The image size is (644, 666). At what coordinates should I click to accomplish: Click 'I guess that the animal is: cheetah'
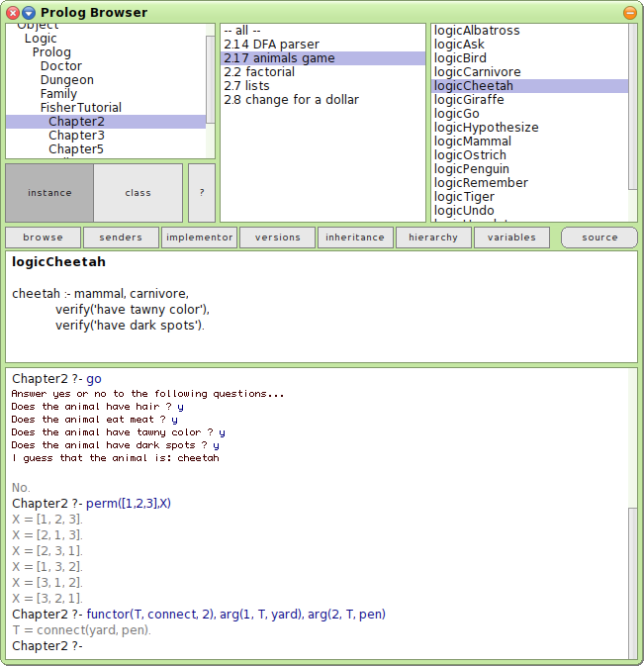pos(116,458)
